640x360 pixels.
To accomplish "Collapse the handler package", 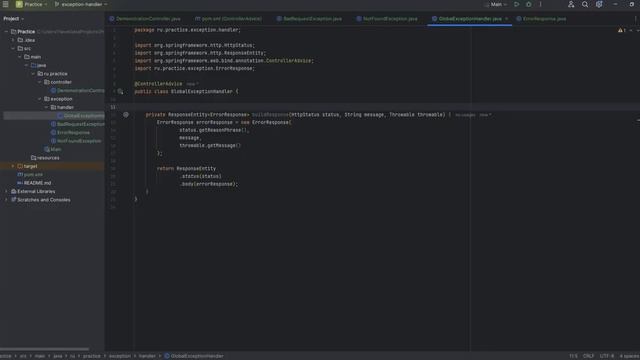I will (x=47, y=107).
